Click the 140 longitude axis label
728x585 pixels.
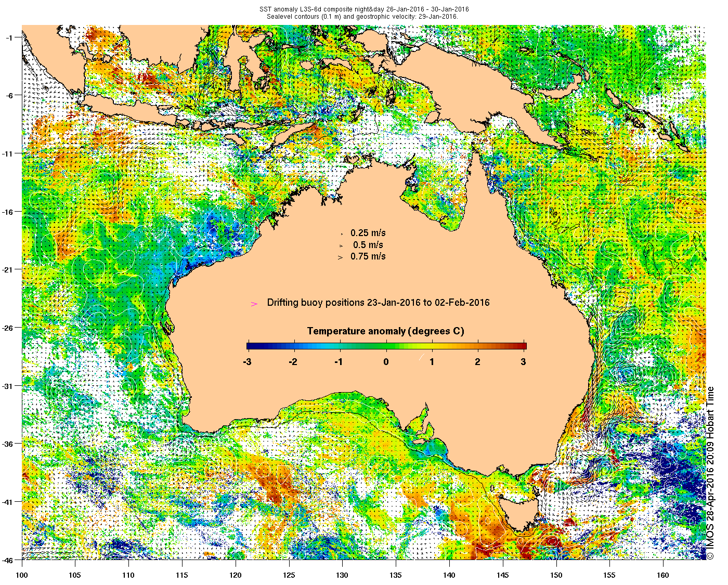pos(449,575)
